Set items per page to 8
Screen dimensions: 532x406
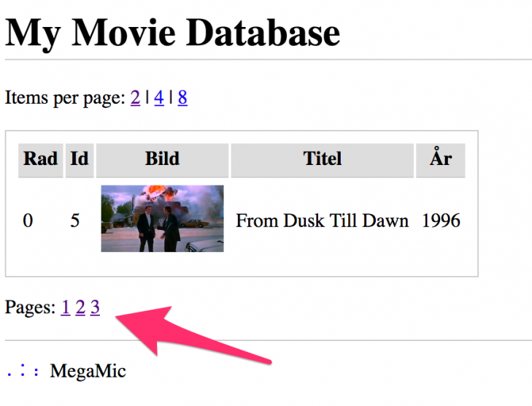click(182, 98)
